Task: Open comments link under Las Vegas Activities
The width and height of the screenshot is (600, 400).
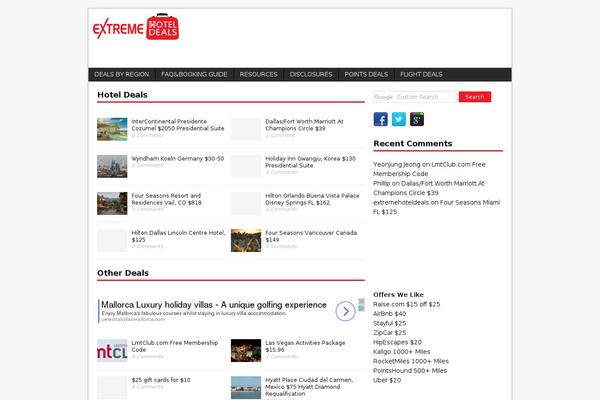Action: (x=281, y=356)
